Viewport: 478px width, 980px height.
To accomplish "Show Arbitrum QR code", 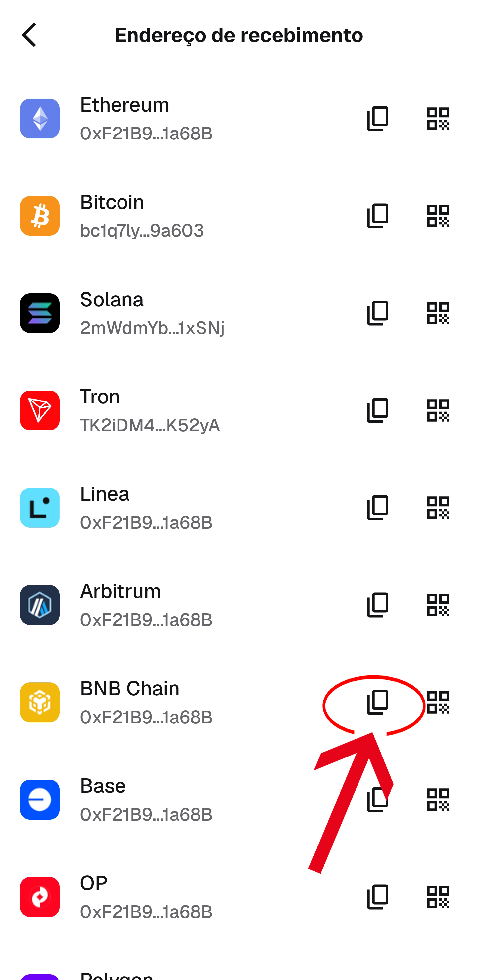I will click(x=438, y=605).
